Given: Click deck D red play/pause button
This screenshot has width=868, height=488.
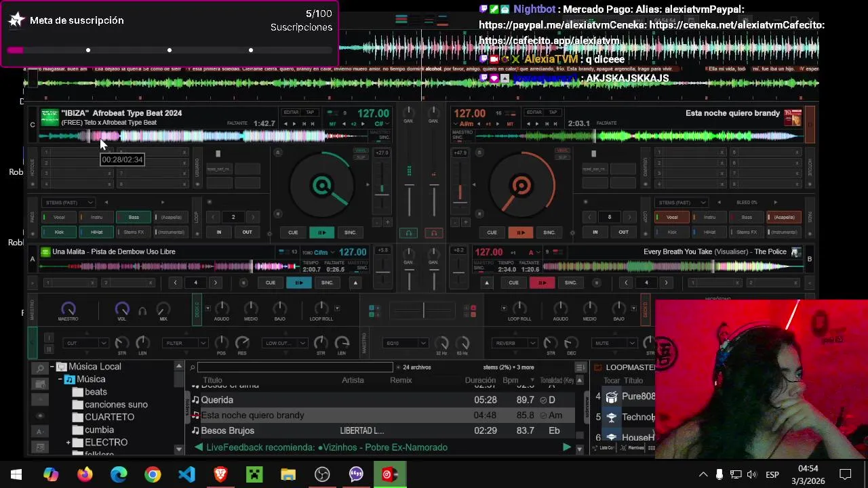Looking at the screenshot, I should (x=520, y=232).
